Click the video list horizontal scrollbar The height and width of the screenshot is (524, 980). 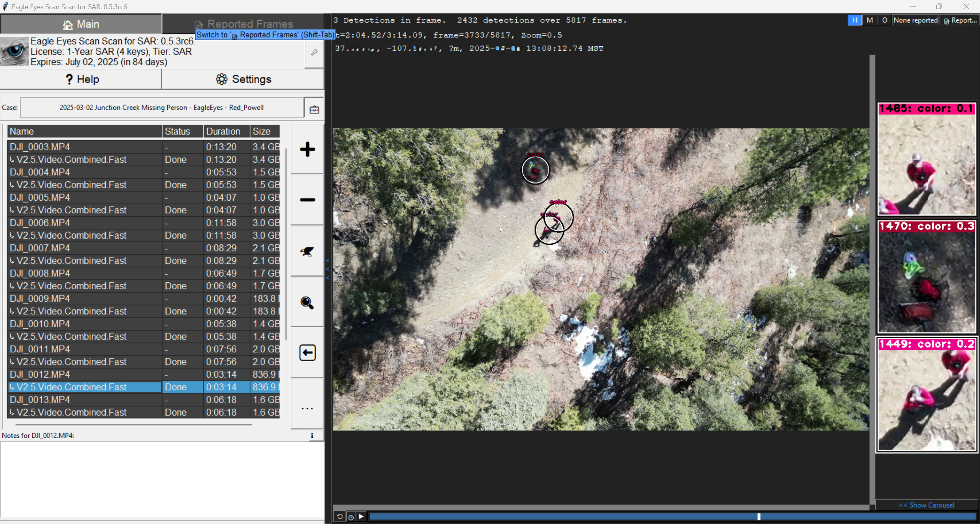[134, 424]
